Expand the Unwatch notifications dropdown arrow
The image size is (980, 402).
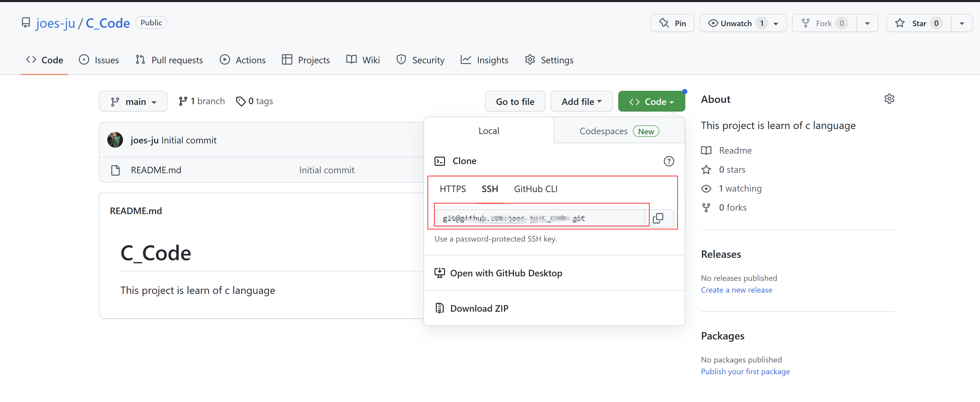coord(776,24)
